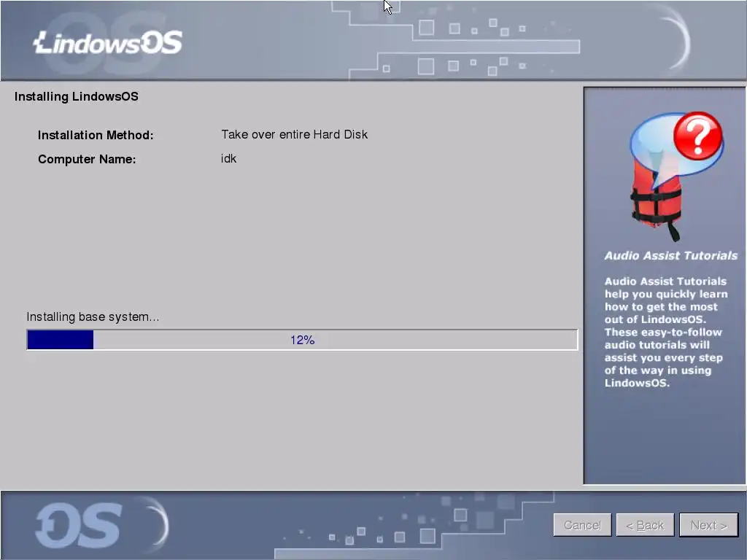Click the OS logo in the footer
The image size is (747, 560).
click(79, 526)
